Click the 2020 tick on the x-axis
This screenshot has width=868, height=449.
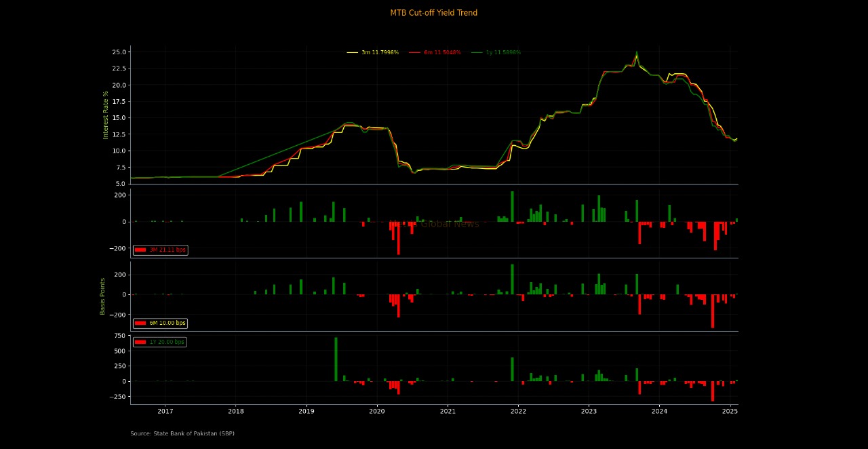click(377, 411)
